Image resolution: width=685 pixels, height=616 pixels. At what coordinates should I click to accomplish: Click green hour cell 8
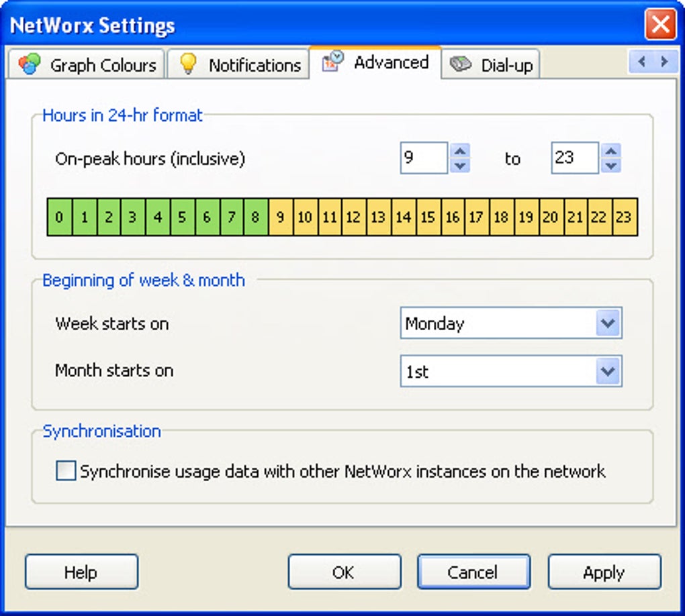point(256,217)
